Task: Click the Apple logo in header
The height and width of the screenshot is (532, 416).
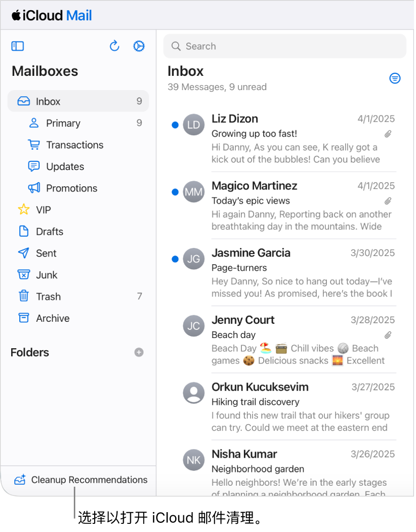Action: [x=16, y=15]
